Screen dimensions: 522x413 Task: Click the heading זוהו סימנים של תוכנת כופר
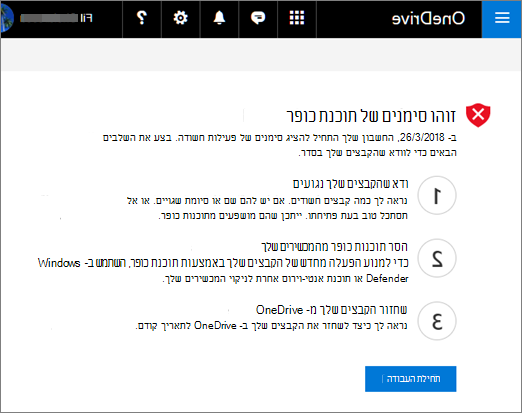coord(371,116)
